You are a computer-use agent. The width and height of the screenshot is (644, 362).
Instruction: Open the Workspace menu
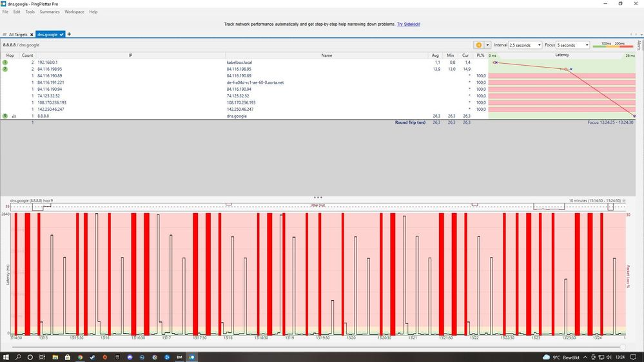(x=74, y=12)
